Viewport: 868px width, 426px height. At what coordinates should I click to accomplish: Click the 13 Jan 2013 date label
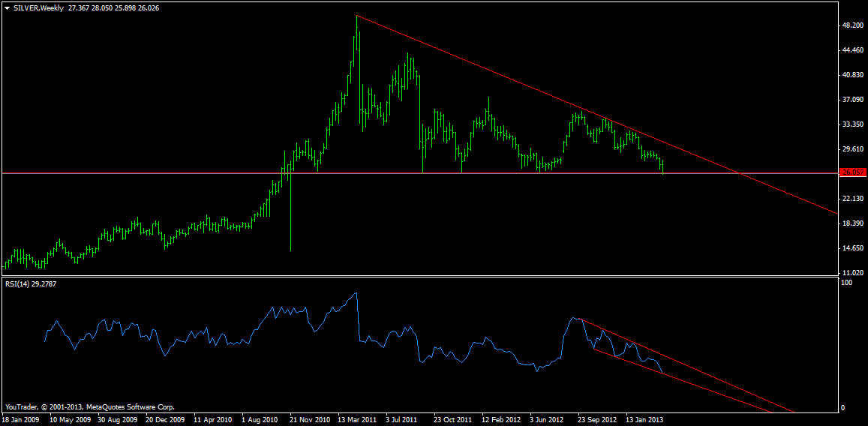point(644,419)
